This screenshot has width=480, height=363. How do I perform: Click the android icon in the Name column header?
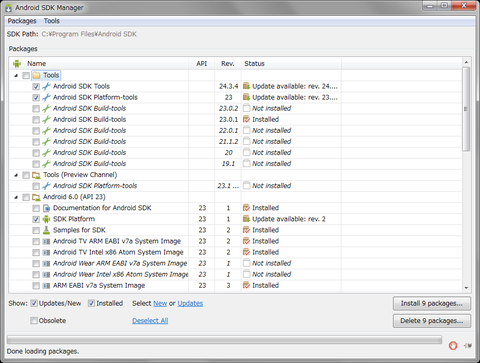[x=17, y=63]
